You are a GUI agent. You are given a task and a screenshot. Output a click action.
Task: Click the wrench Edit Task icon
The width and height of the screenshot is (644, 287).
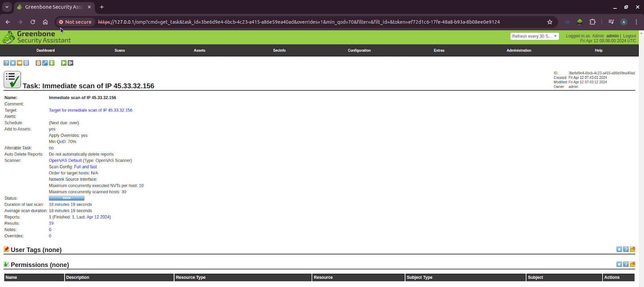45,63
